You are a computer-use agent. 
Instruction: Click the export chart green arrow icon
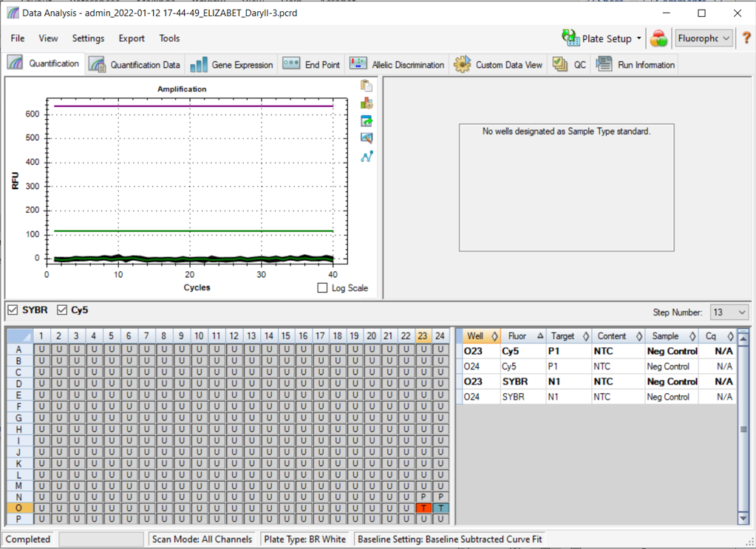point(367,120)
